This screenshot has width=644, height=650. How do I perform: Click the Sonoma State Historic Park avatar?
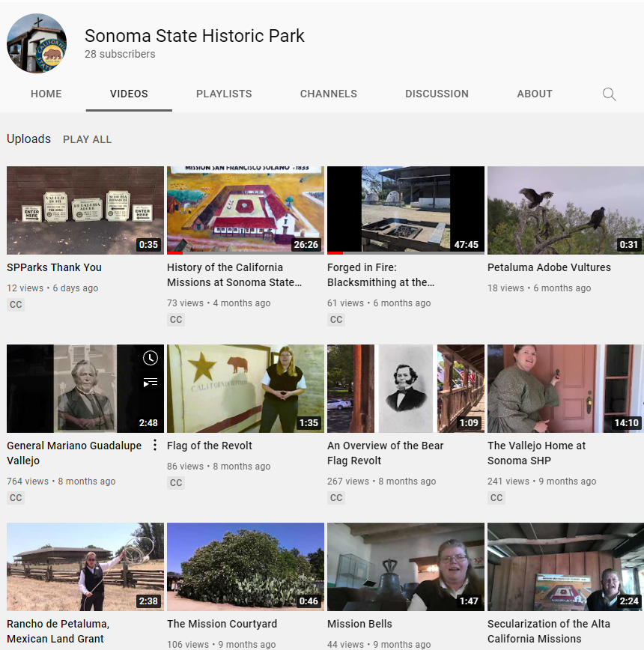(x=37, y=43)
